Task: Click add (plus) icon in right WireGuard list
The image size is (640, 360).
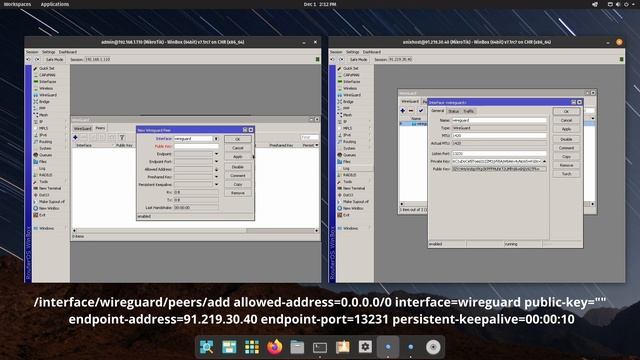Action: pos(403,111)
